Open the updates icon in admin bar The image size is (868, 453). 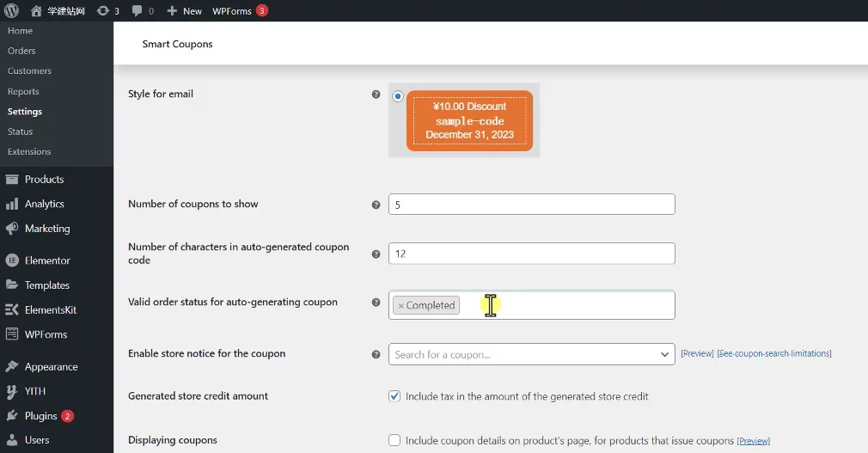[103, 10]
